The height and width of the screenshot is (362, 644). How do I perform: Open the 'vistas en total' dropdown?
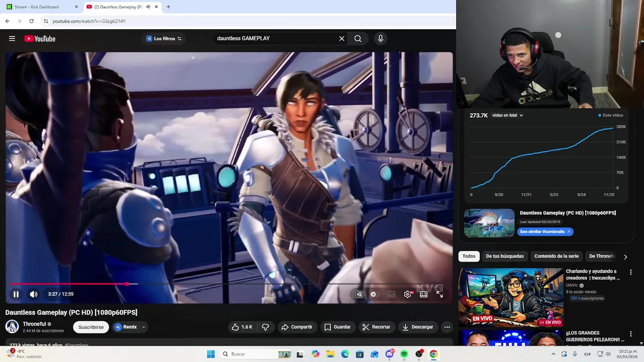(508, 115)
